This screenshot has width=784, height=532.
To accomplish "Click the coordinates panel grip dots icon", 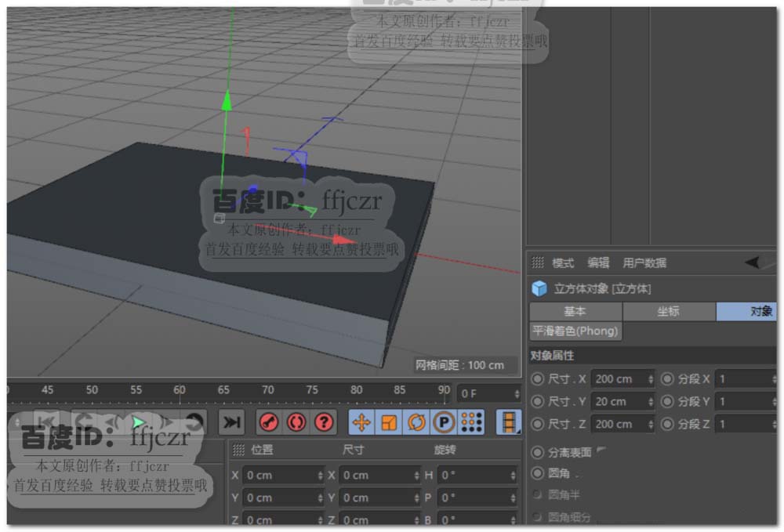I will [239, 450].
